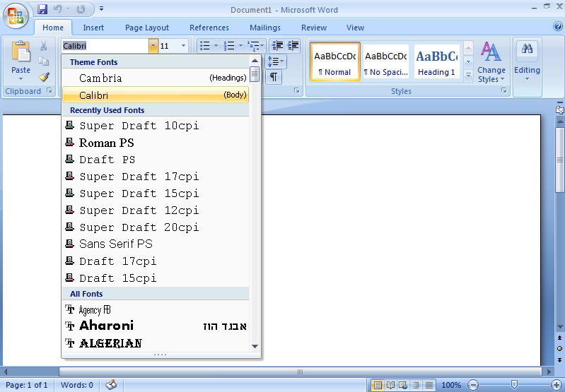Switch to Print Layout view

tap(377, 385)
